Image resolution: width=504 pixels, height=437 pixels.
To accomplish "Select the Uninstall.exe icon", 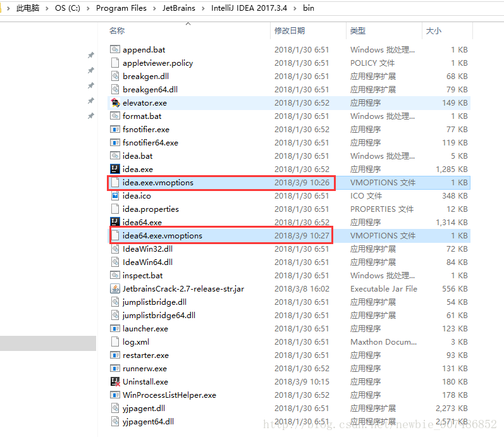I will [x=115, y=381].
